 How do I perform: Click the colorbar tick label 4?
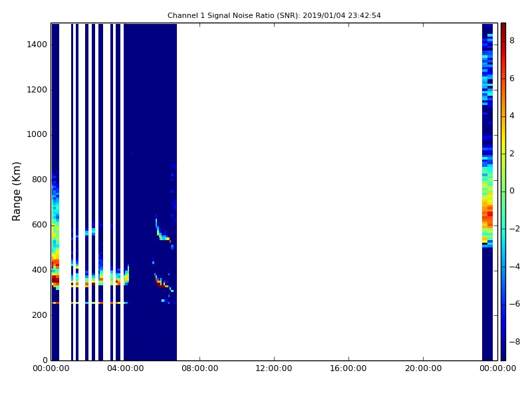512,116
